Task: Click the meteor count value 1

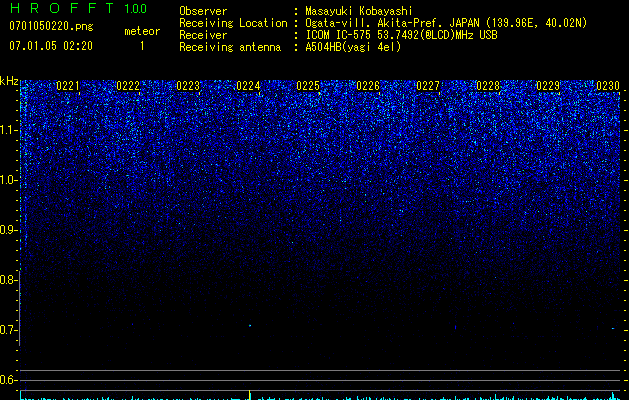Action: point(142,46)
